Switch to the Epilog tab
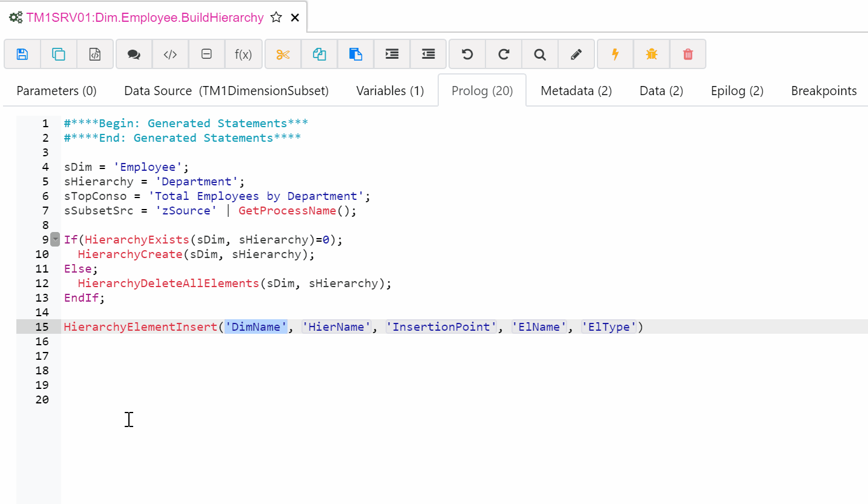This screenshot has height=504, width=868. pos(737,90)
